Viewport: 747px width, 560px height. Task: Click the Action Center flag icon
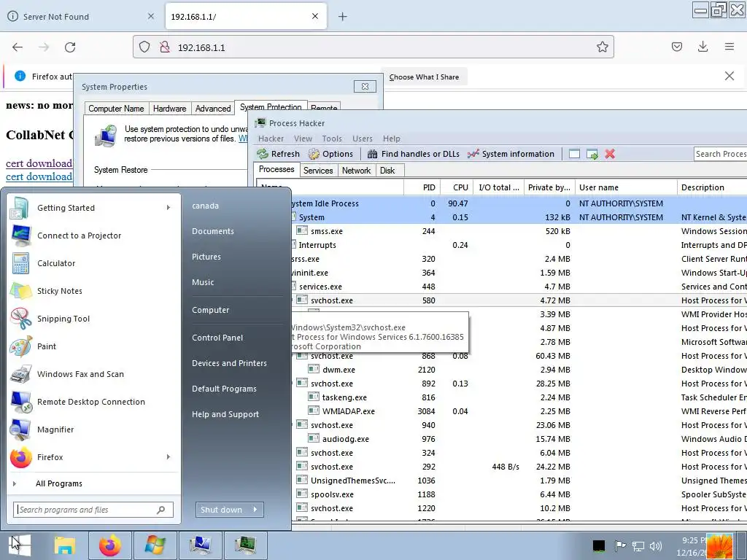pos(620,546)
